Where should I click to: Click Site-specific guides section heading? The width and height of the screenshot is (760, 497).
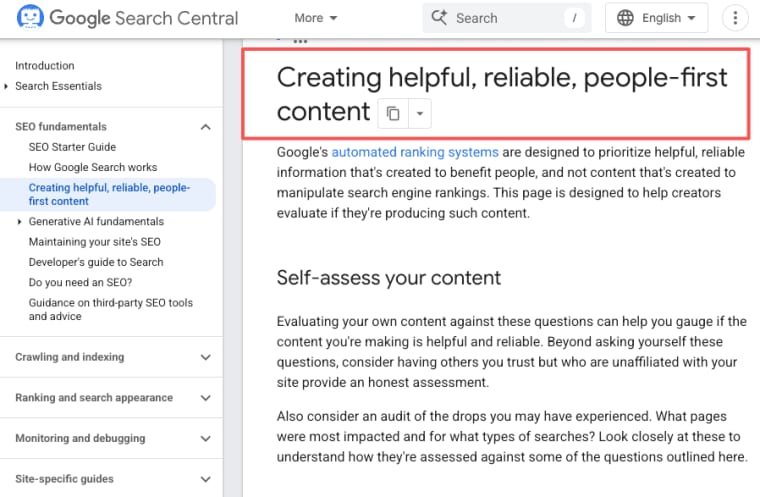(x=64, y=479)
